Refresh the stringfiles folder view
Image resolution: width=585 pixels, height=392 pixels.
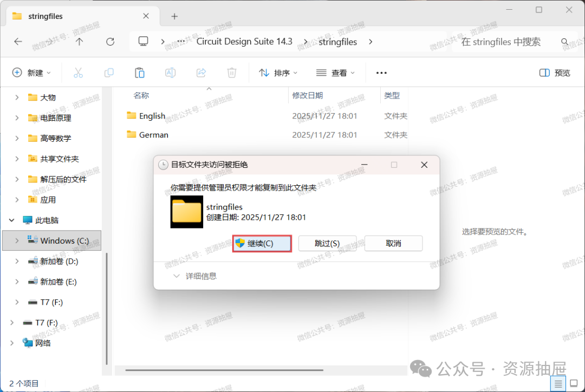pyautogui.click(x=110, y=41)
